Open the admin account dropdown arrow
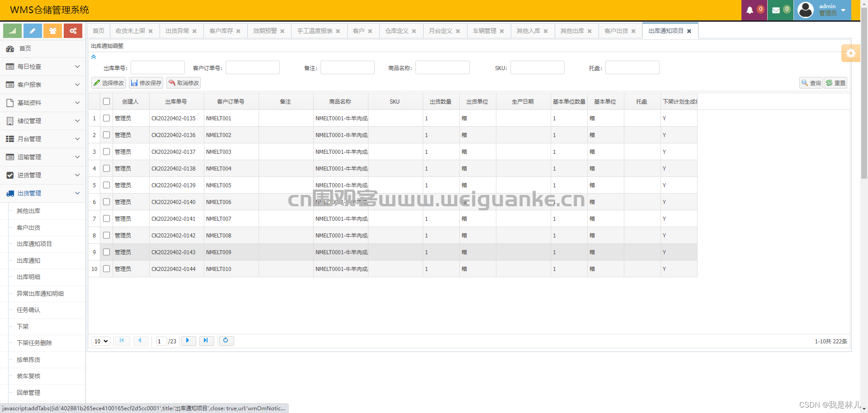 click(x=843, y=10)
